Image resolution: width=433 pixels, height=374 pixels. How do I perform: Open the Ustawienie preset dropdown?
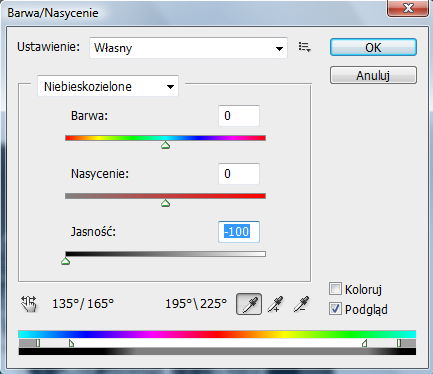[188, 48]
